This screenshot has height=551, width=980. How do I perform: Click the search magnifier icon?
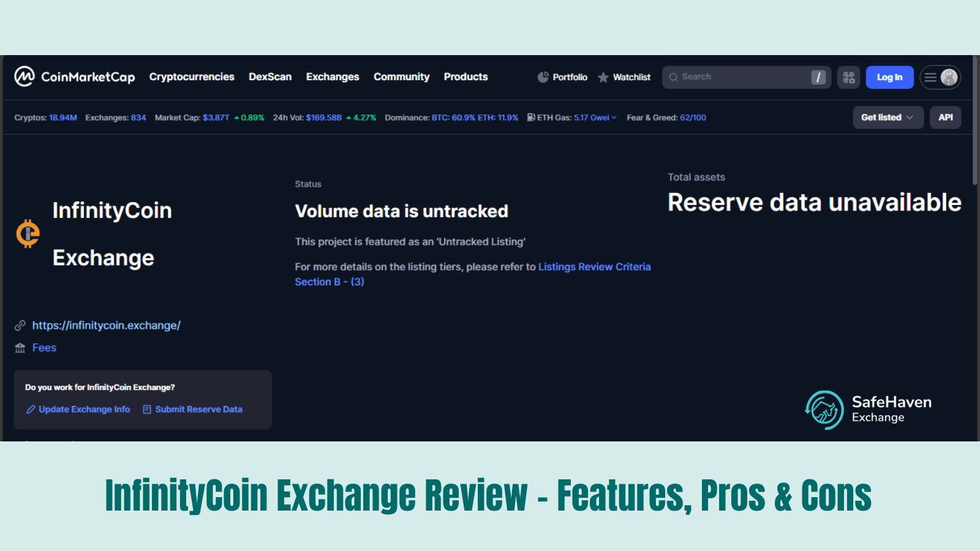click(x=674, y=77)
